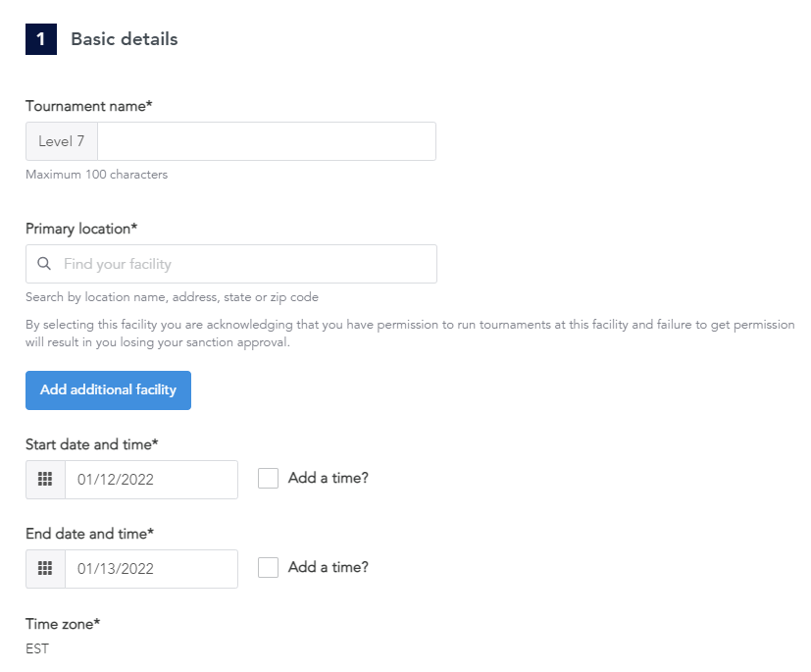Click the end date 'Add a time?' label
The width and height of the screenshot is (811, 672).
(329, 567)
